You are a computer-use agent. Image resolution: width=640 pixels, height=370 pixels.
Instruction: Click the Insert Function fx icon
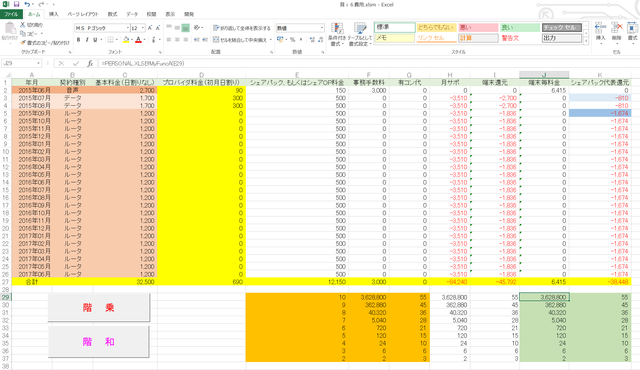90,64
